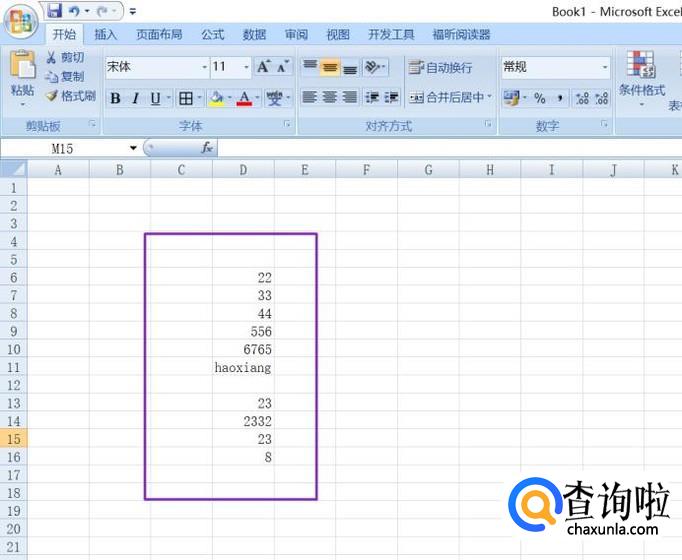Open the border style dropdown arrow
The width and height of the screenshot is (682, 560).
pos(199,98)
